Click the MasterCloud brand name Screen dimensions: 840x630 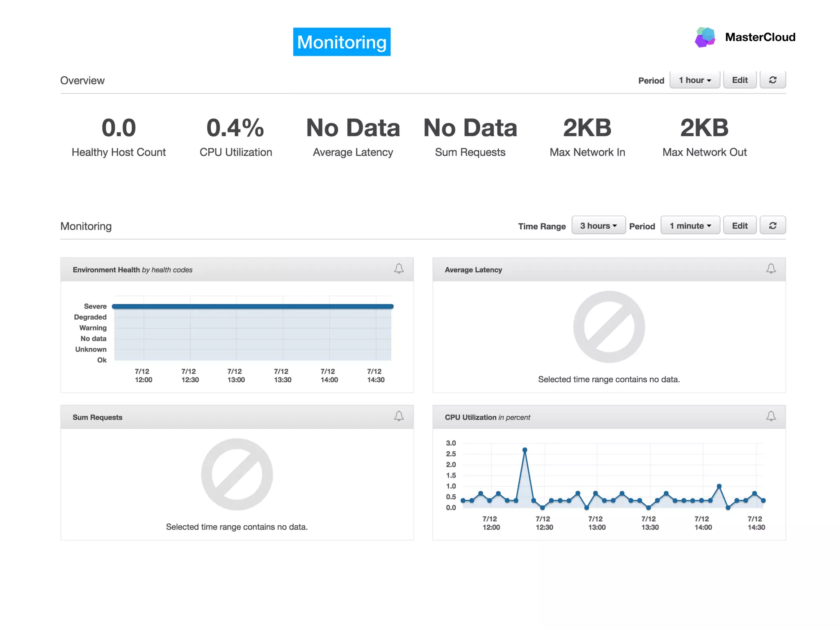[760, 37]
